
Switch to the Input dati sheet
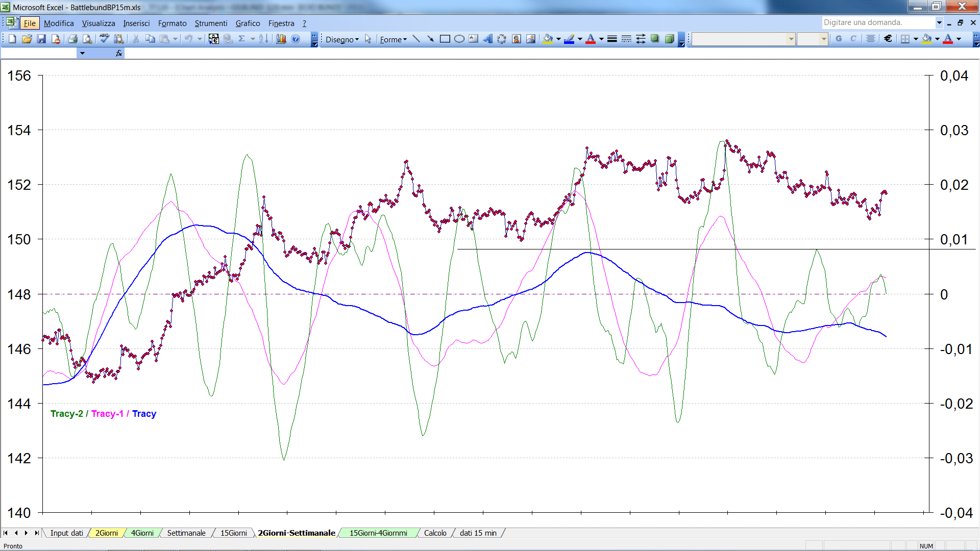click(66, 533)
